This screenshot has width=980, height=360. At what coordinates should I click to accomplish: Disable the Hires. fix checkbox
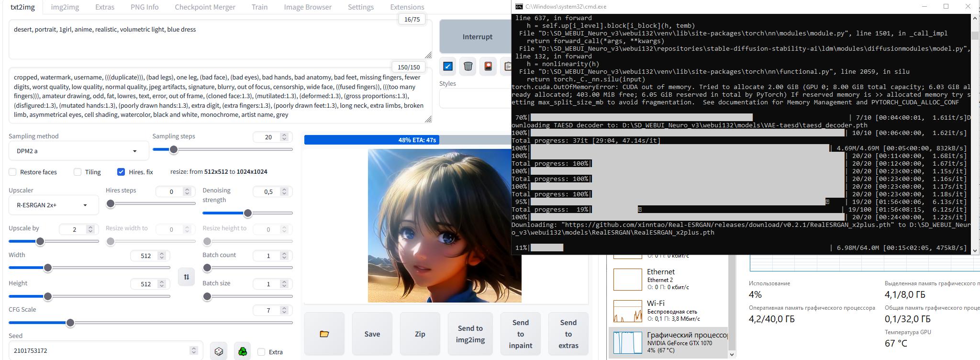(x=121, y=172)
